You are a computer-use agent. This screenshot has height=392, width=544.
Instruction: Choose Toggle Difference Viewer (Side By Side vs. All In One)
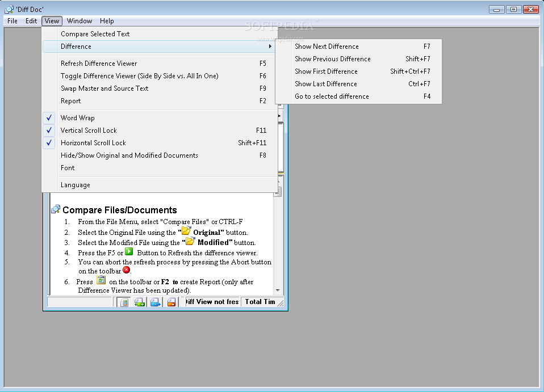tap(160, 76)
